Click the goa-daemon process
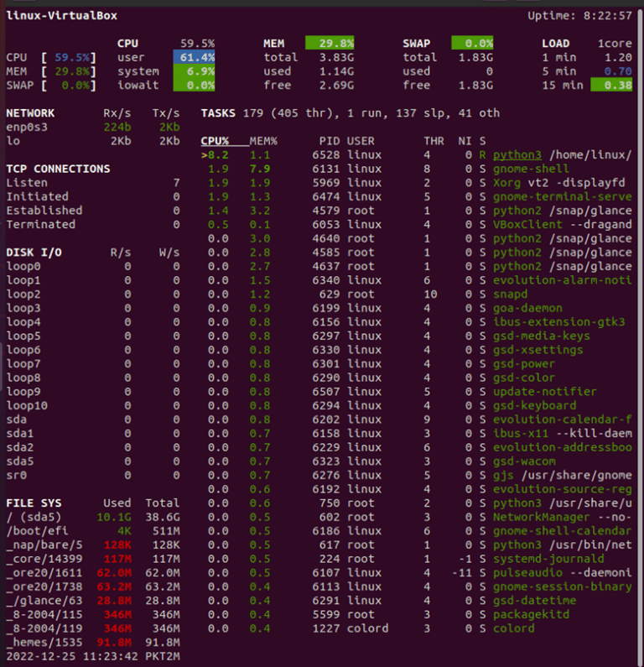Viewport: 644px width, 667px height. click(527, 308)
